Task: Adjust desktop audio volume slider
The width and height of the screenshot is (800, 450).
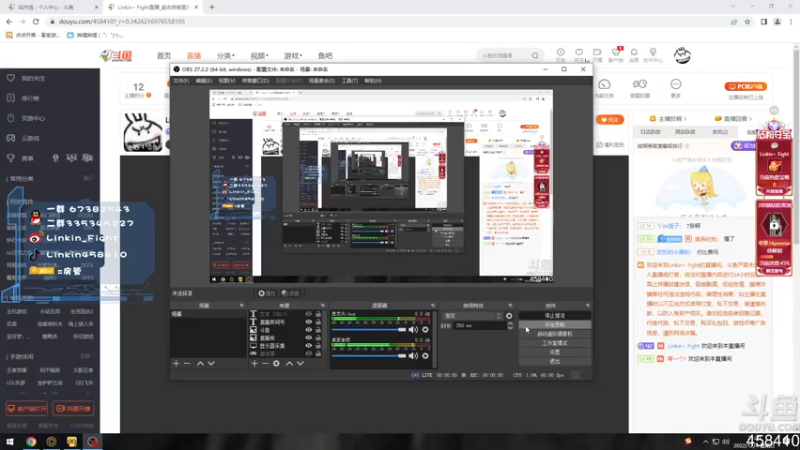Action: (x=368, y=356)
